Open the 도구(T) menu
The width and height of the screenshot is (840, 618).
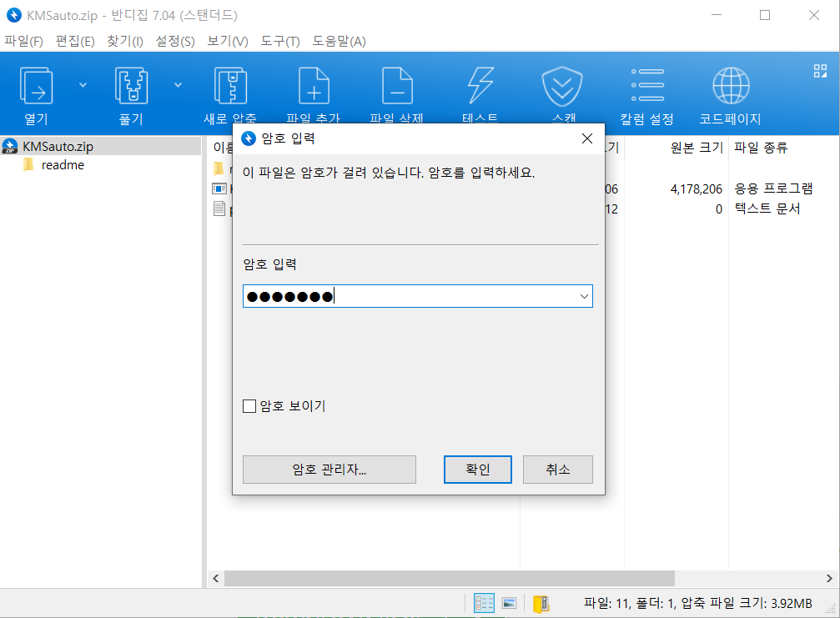pos(280,41)
